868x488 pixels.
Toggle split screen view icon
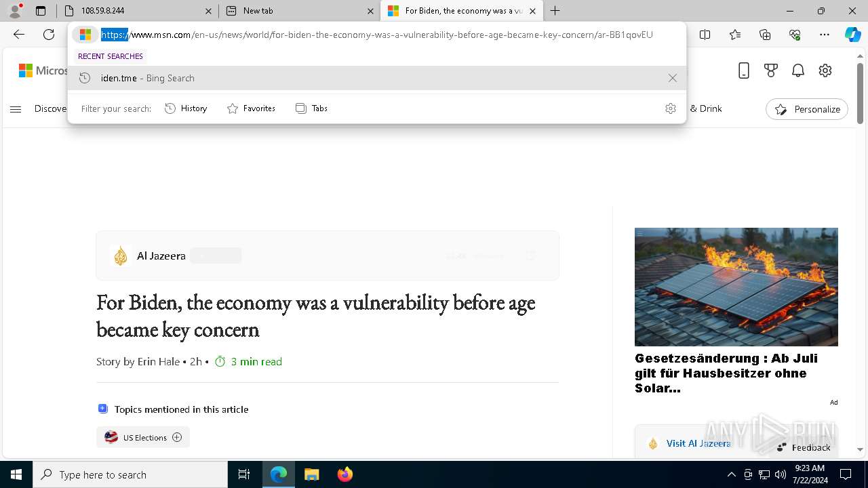[x=705, y=35]
